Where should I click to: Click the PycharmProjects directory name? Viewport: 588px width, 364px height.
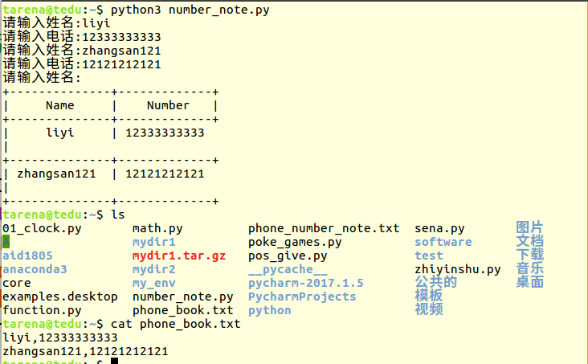[302, 297]
